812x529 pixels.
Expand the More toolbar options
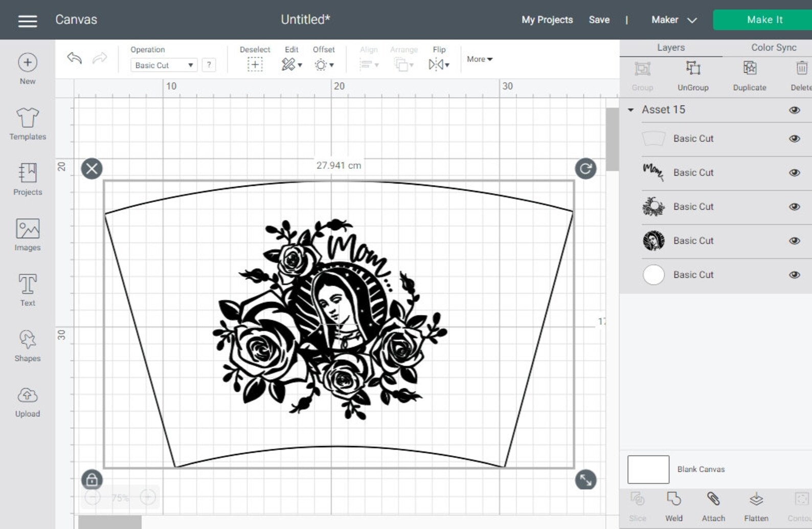click(480, 59)
